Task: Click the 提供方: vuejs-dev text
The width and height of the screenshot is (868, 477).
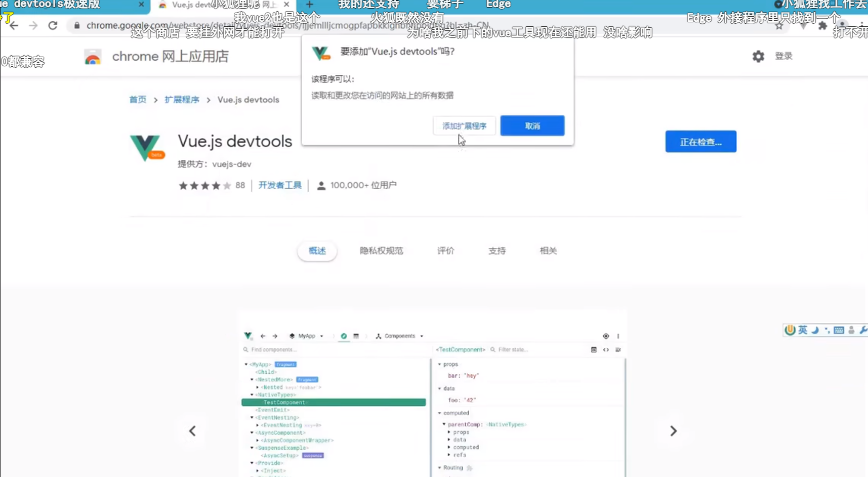Action: pyautogui.click(x=215, y=164)
